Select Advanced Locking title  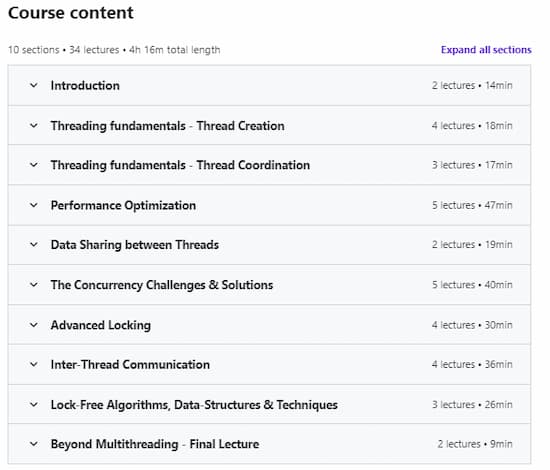pos(101,325)
